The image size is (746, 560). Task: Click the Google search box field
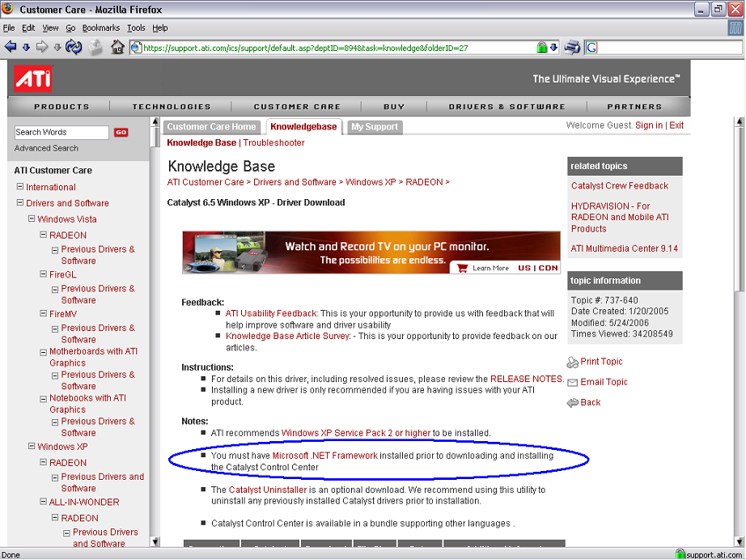(x=669, y=48)
